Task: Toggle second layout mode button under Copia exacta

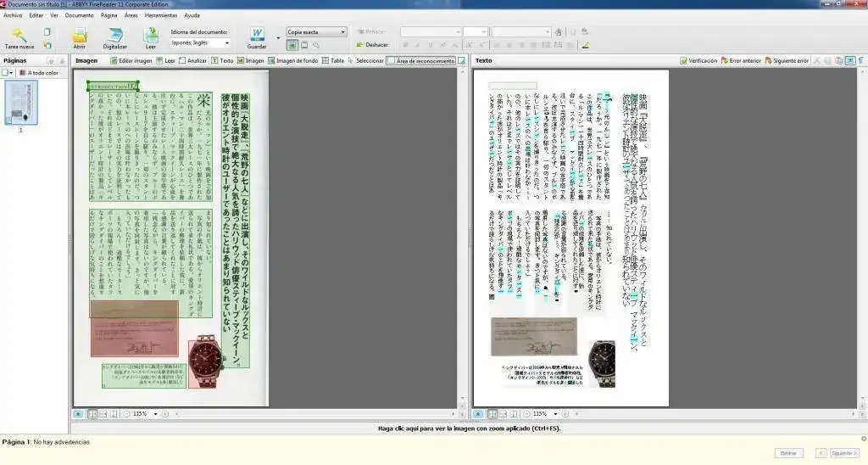Action: coord(304,45)
